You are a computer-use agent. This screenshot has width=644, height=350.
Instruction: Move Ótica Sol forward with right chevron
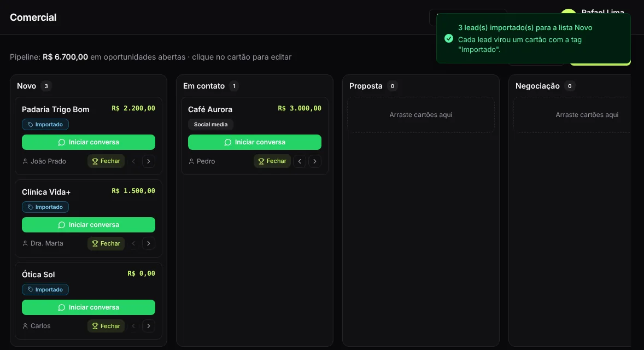pyautogui.click(x=149, y=326)
